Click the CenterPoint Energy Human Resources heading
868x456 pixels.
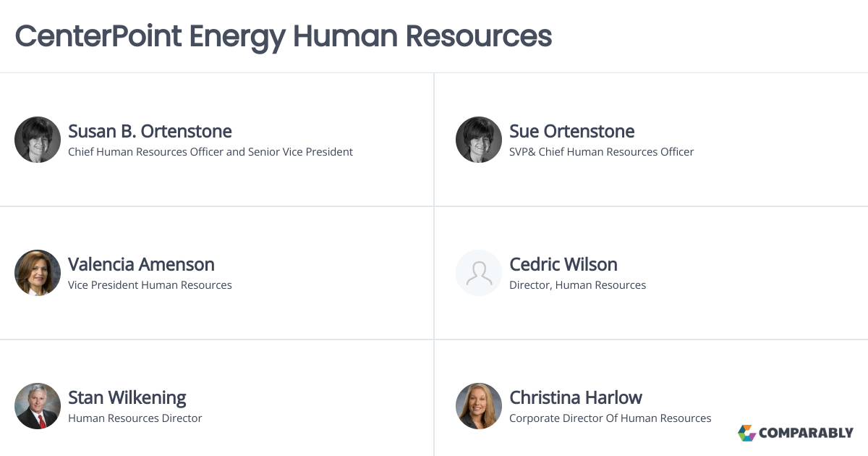coord(284,35)
